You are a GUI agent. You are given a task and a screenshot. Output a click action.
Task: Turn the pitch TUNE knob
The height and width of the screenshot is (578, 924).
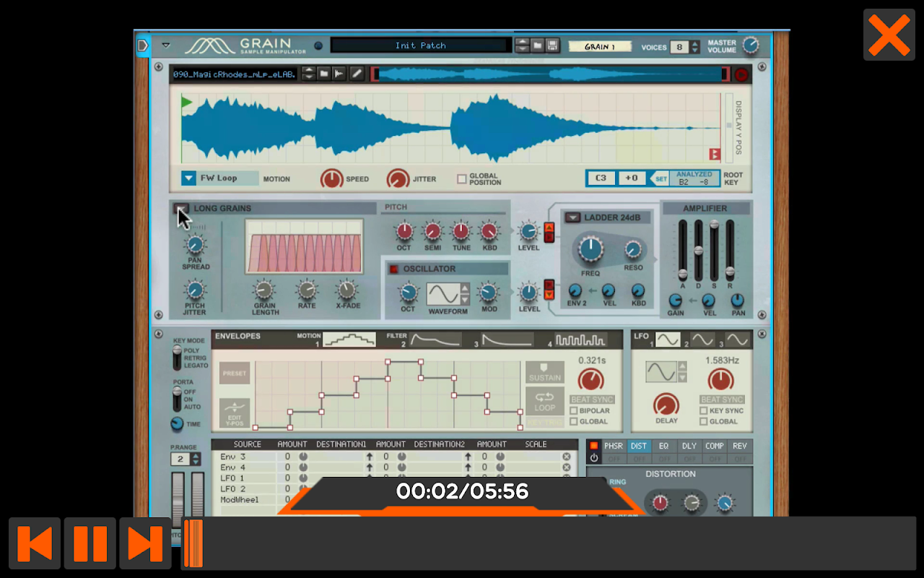coord(461,231)
